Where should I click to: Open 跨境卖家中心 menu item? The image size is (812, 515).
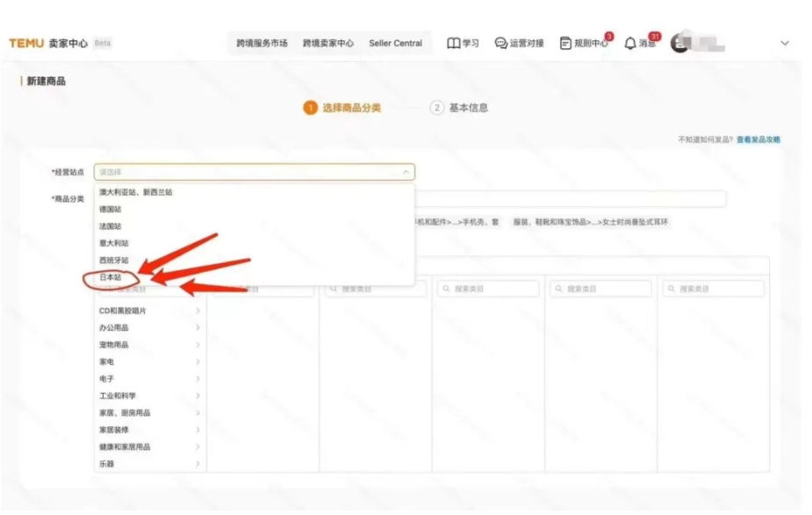328,44
